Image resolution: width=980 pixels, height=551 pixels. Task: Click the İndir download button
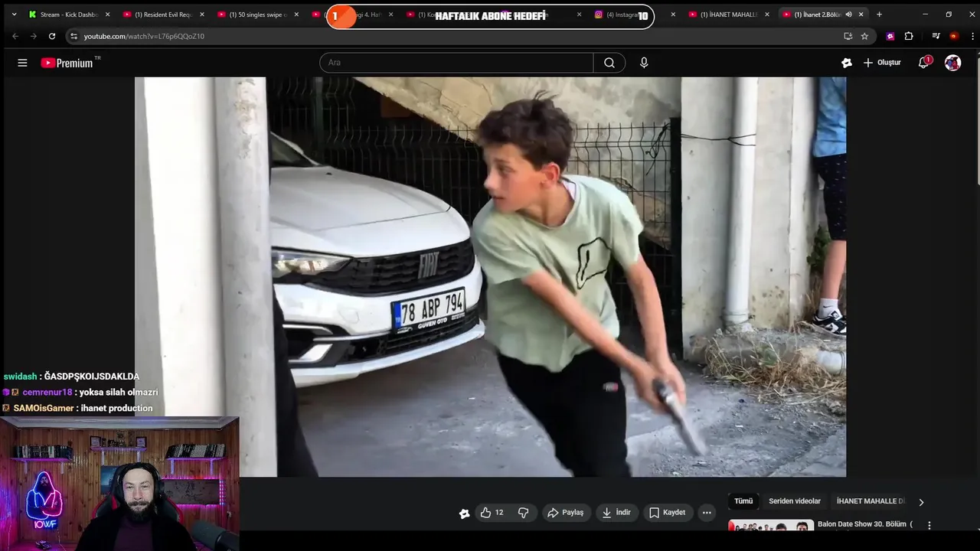(616, 513)
